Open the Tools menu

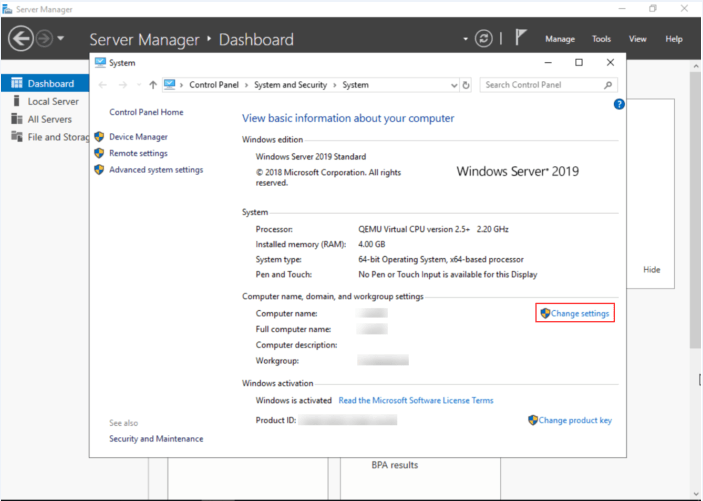601,39
